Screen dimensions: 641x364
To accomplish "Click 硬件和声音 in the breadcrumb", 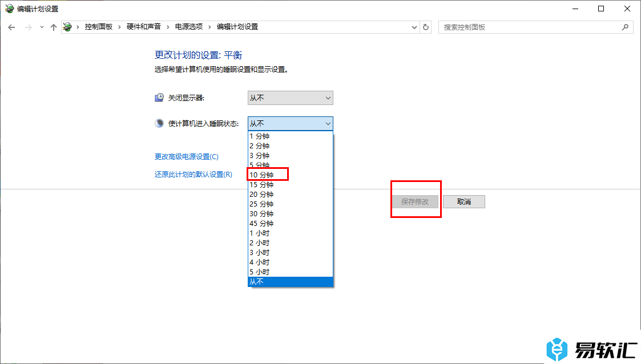I will point(144,27).
